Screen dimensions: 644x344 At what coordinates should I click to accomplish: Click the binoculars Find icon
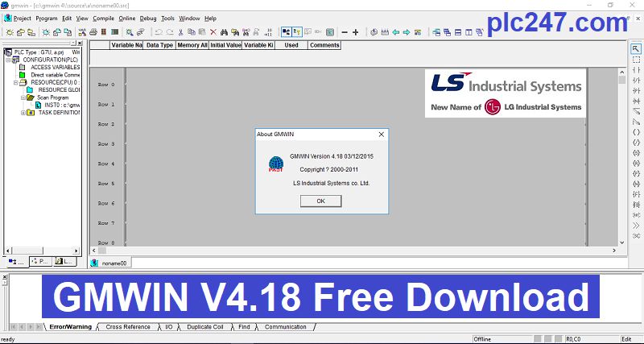tap(224, 32)
